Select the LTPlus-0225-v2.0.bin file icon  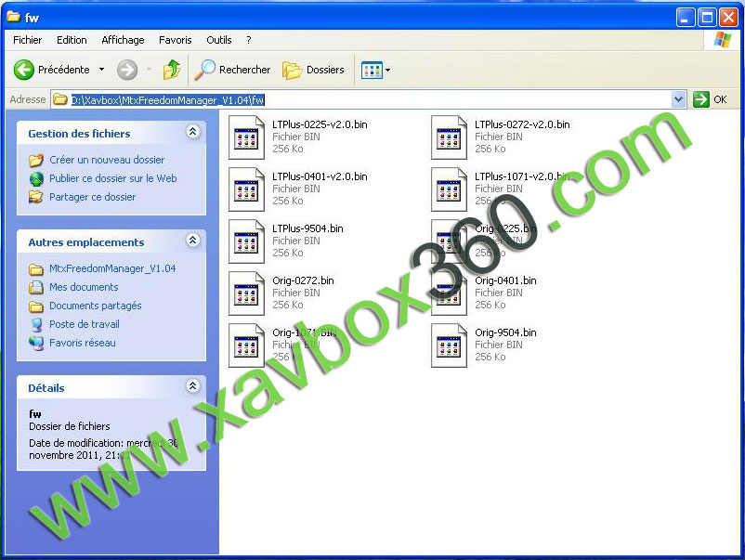(246, 137)
